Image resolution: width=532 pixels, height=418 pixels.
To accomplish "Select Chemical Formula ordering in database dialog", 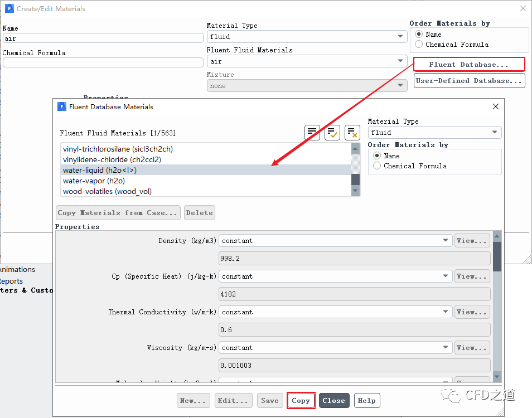I will tap(378, 166).
